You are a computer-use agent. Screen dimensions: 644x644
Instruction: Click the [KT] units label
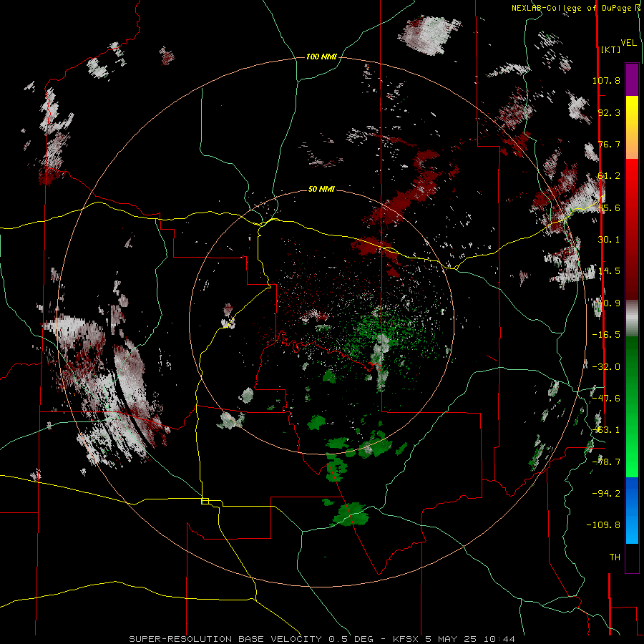pyautogui.click(x=610, y=49)
